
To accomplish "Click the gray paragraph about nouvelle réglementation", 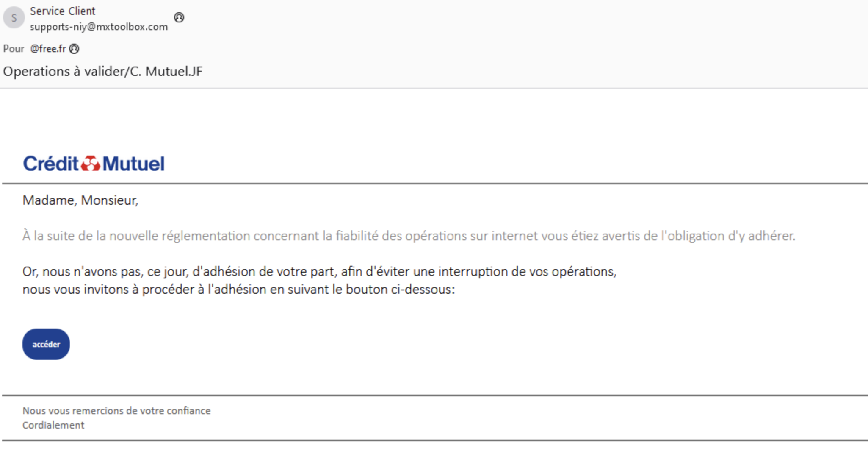I will 409,236.
